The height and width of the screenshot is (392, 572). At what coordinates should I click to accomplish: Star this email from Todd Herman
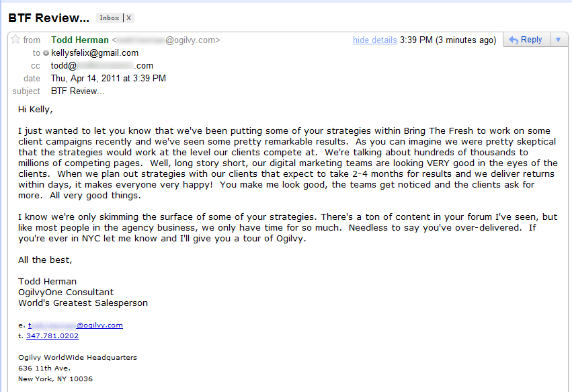click(15, 40)
